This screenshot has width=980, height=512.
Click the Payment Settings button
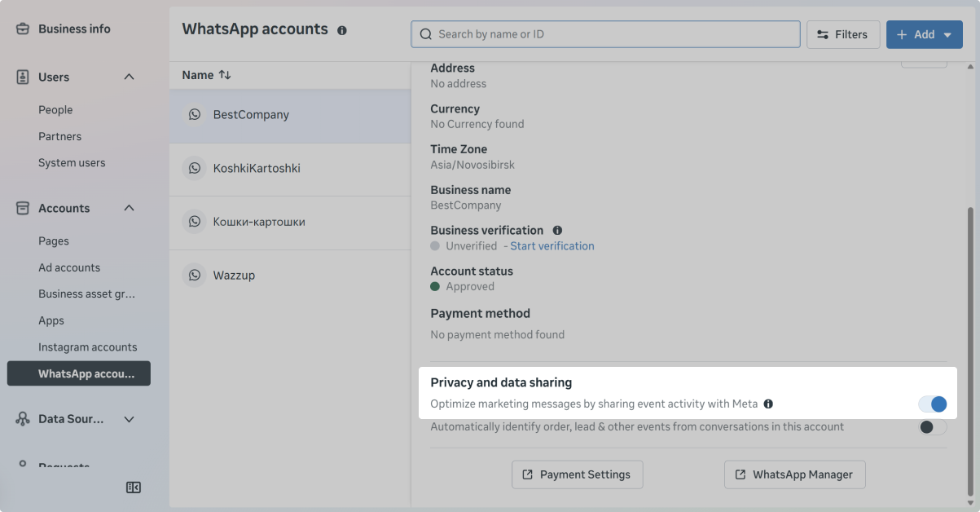click(577, 474)
